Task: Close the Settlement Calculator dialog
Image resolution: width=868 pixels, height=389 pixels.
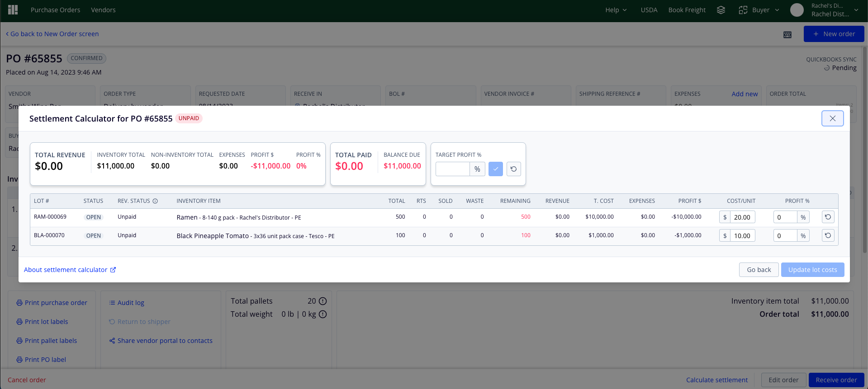Action: (x=833, y=118)
